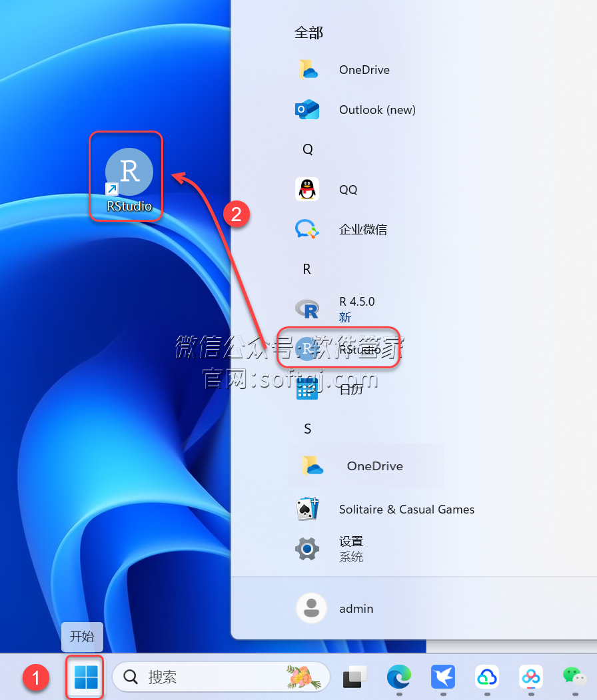Jump via the R letter header
Screen dimensions: 597x700
306,269
